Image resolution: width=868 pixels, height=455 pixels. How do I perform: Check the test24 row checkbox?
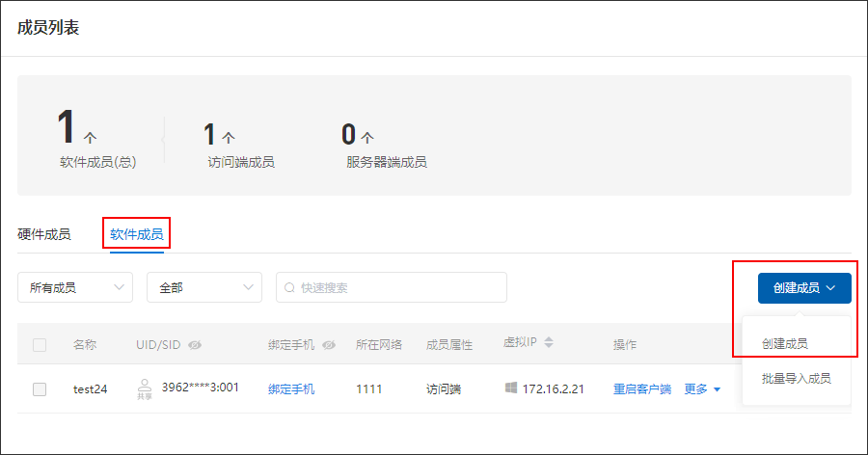pos(40,389)
